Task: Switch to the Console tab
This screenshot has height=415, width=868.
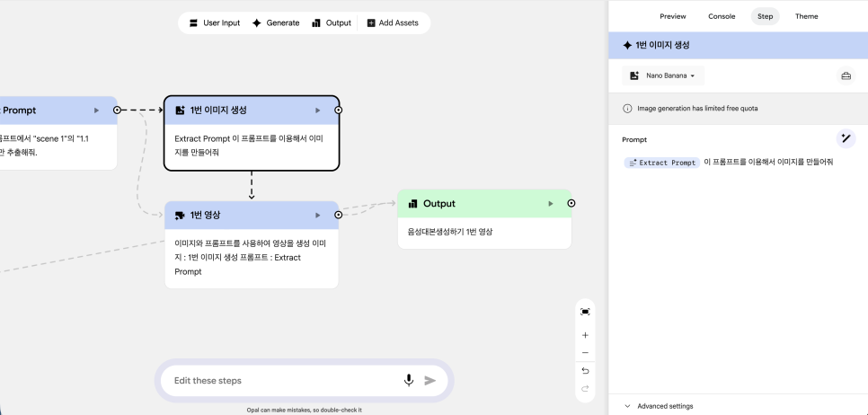Action: (722, 16)
